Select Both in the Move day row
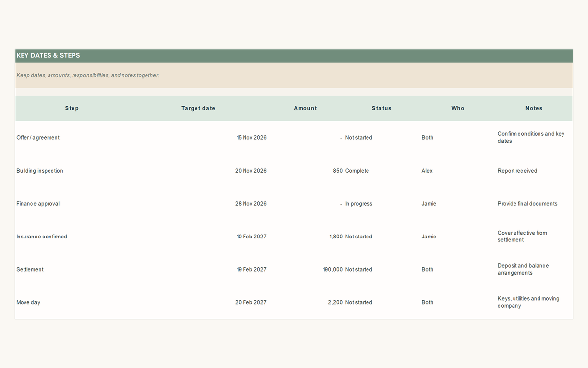Image resolution: width=588 pixels, height=368 pixels. pyautogui.click(x=428, y=302)
